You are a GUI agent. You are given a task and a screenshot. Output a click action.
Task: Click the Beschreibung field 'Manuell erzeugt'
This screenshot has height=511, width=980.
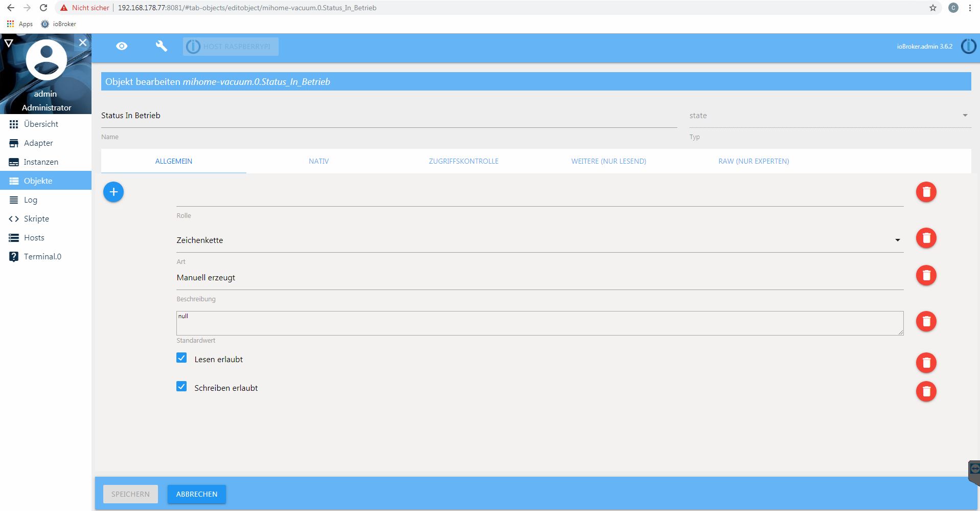(540, 278)
